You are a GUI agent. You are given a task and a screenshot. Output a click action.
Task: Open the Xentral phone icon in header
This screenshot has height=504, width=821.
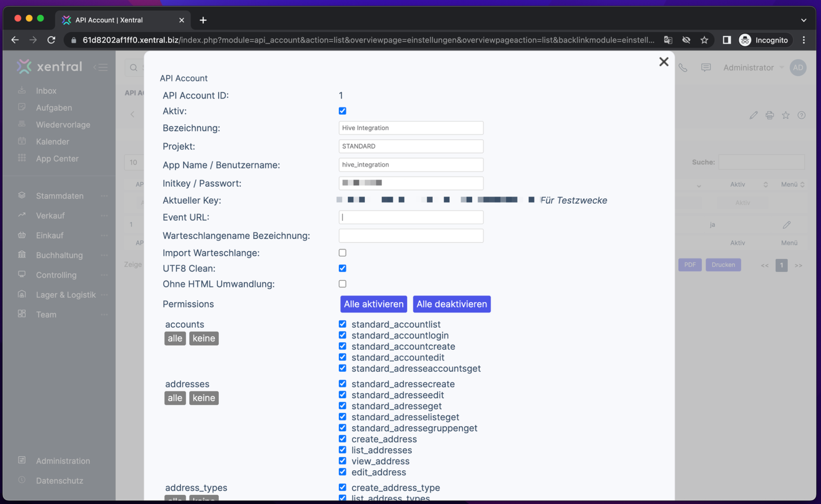click(683, 67)
